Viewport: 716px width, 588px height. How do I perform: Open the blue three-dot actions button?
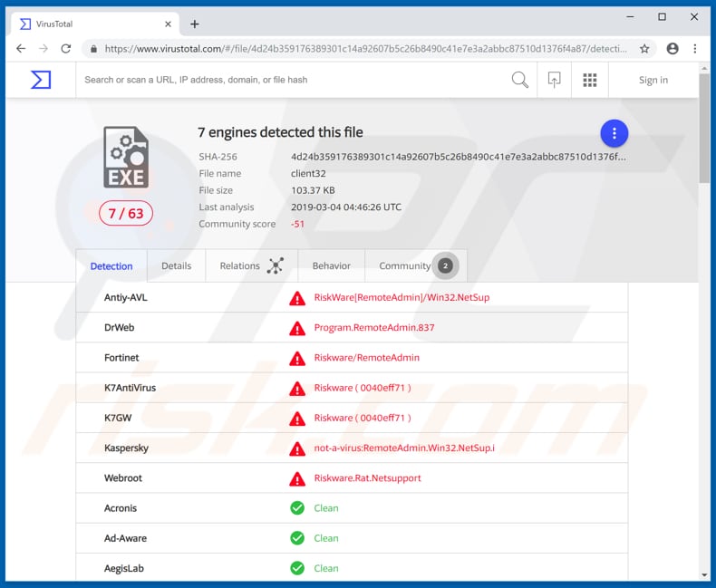click(x=614, y=133)
